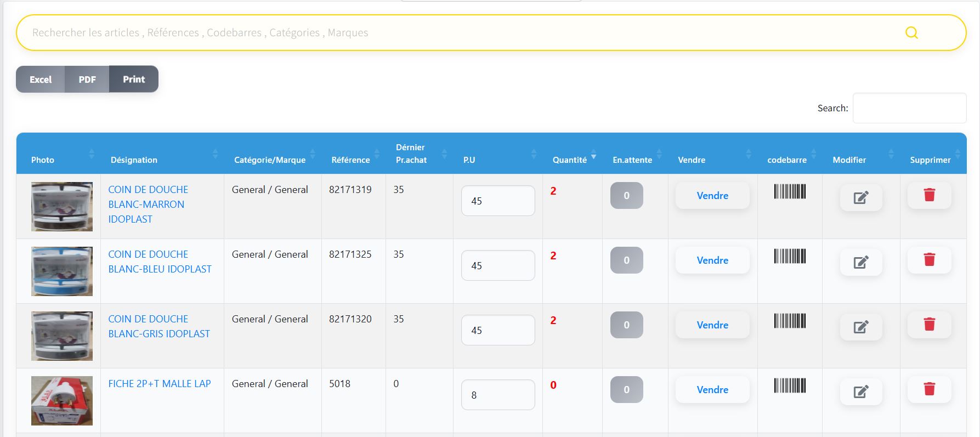
Task: Focus the table Search input field
Action: point(909,108)
